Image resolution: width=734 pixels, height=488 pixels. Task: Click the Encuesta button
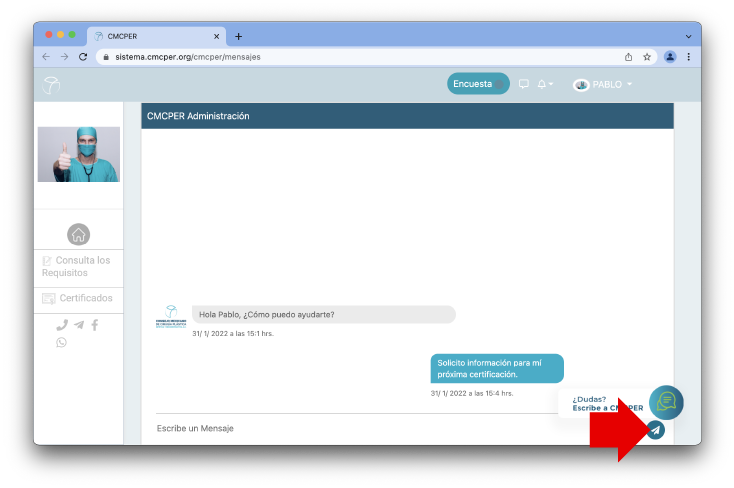[x=477, y=84]
